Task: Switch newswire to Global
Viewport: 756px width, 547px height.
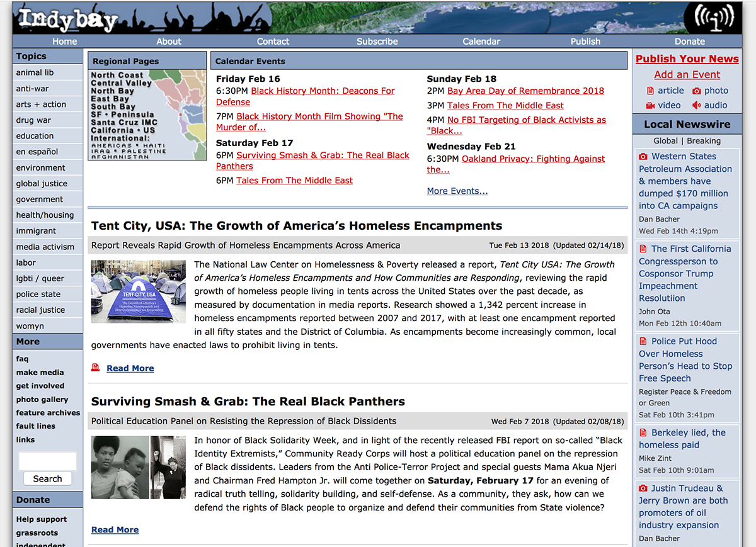Action: [665, 141]
